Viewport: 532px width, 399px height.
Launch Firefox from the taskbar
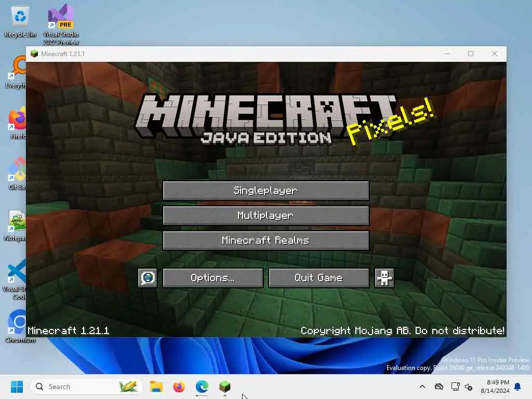[x=179, y=387]
